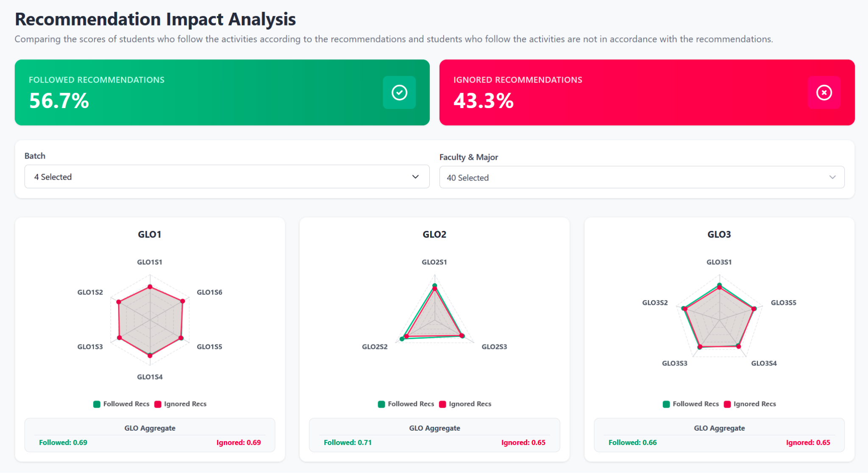Click the GLO2S2 green data point

pyautogui.click(x=402, y=339)
